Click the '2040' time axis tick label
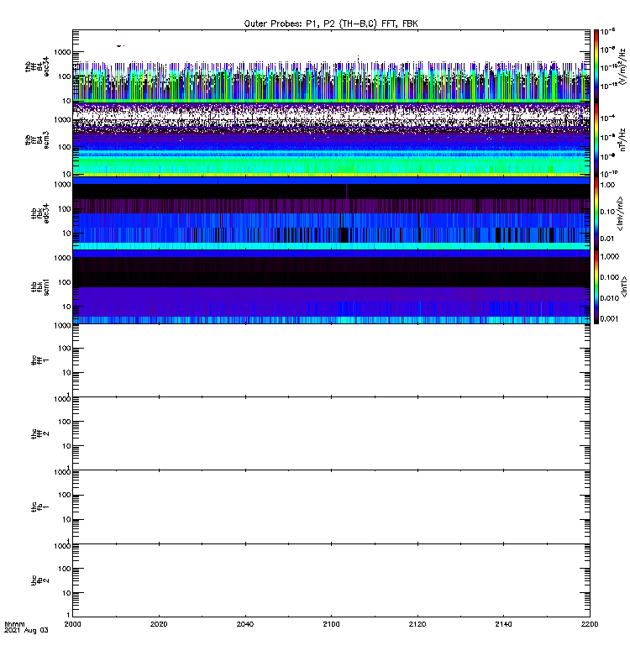Viewport: 630px width, 672px height. [244, 624]
